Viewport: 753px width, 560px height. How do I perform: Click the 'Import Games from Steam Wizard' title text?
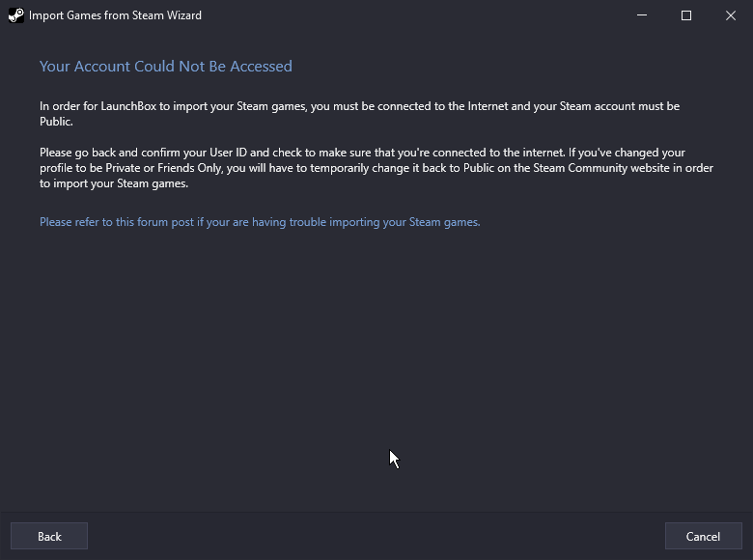tap(115, 15)
